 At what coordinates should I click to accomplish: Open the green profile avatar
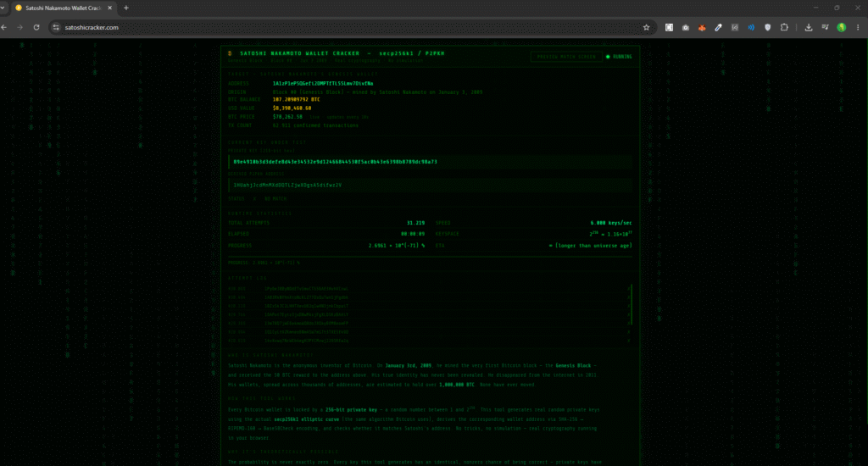pyautogui.click(x=842, y=27)
